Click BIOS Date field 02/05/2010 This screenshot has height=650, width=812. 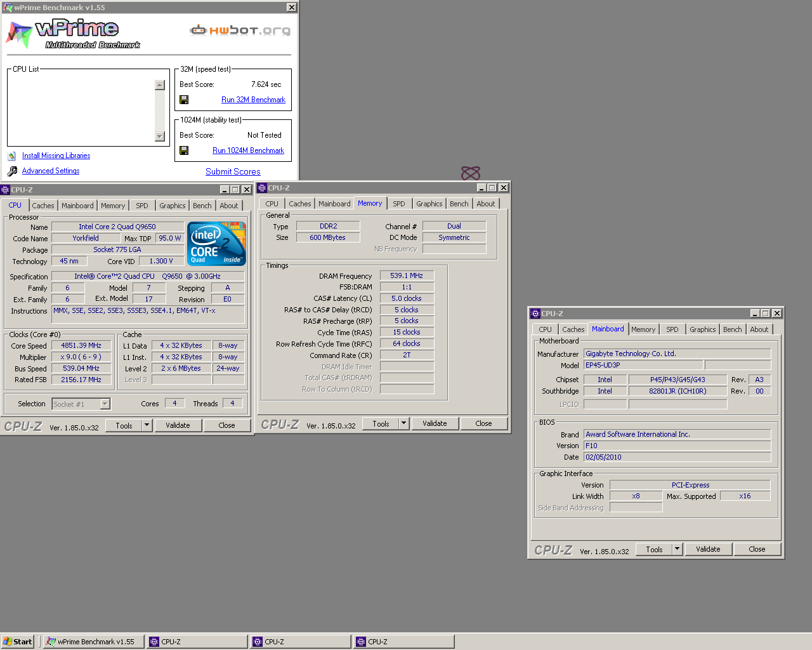click(677, 457)
